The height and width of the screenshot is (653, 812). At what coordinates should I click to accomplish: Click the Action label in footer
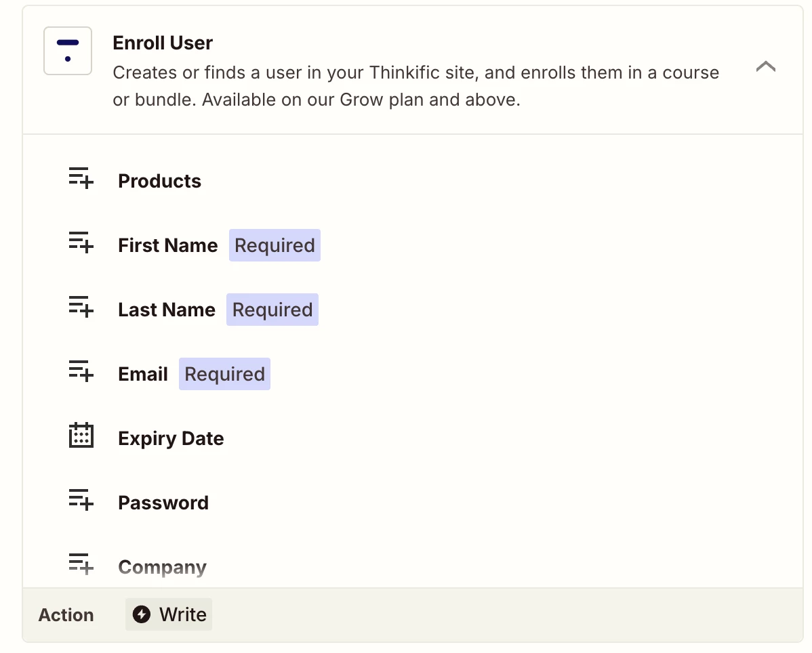(66, 614)
